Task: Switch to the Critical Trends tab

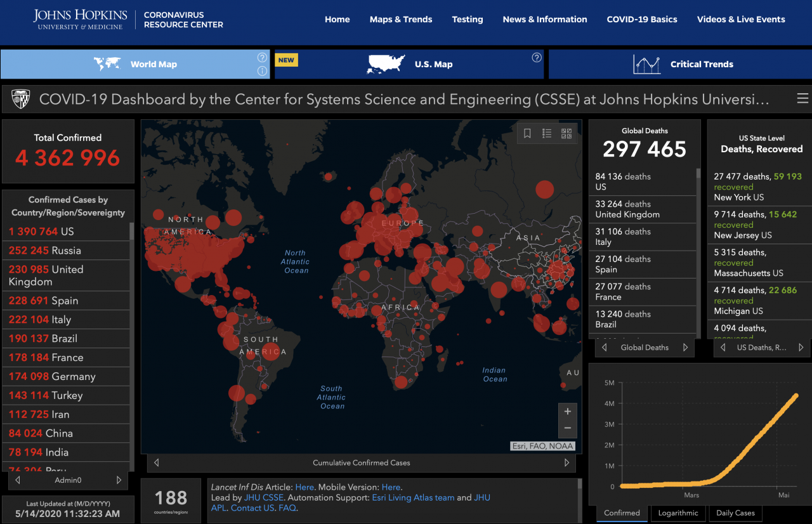Action: (x=680, y=64)
